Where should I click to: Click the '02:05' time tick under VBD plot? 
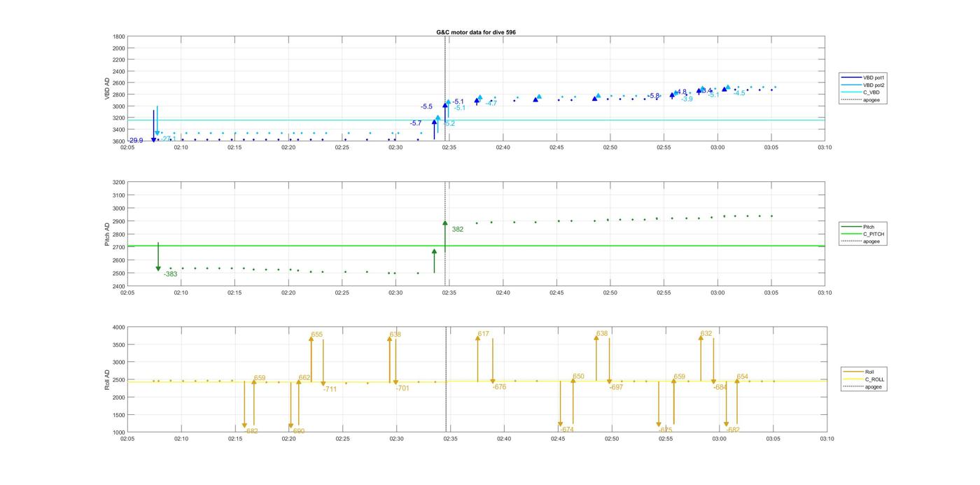127,148
